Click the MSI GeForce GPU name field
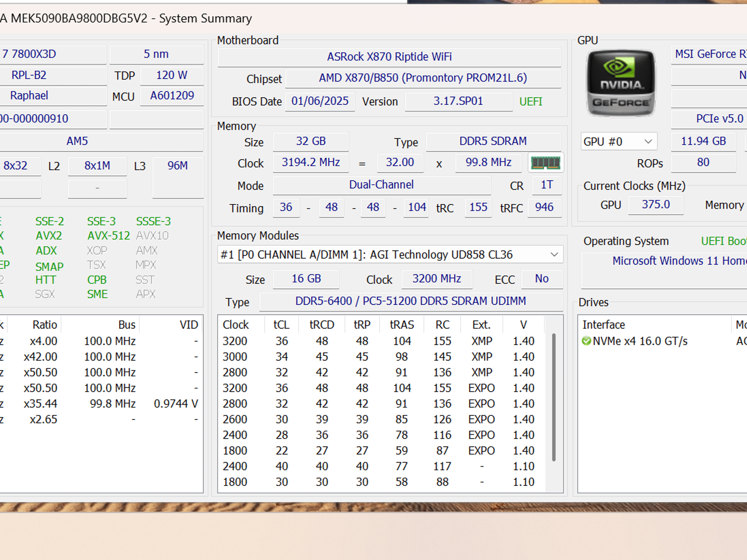Viewport: 747px width, 560px height. pos(709,55)
